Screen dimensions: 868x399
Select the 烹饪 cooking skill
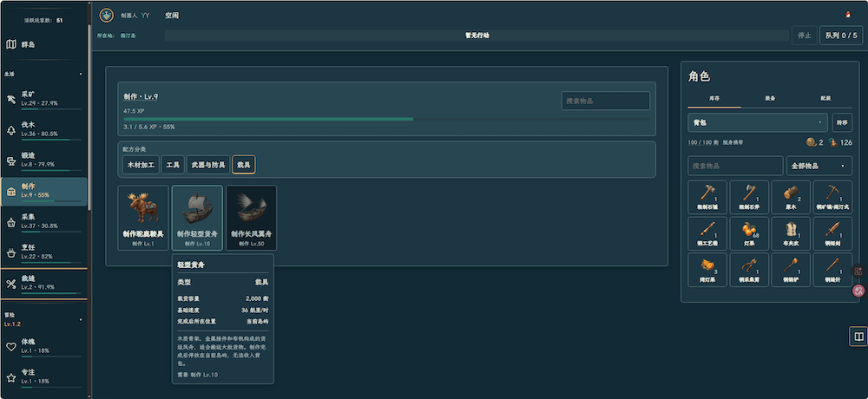(43, 252)
